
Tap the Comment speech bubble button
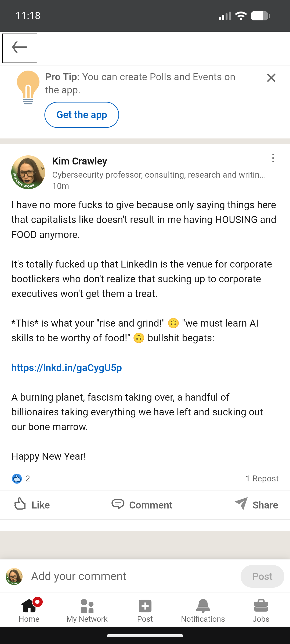[x=142, y=505]
